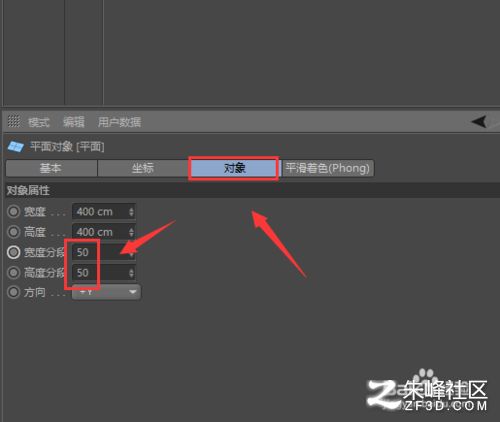The image size is (500, 422).
Task: Switch to the 平滑着色(Phong) tab
Action: point(328,168)
